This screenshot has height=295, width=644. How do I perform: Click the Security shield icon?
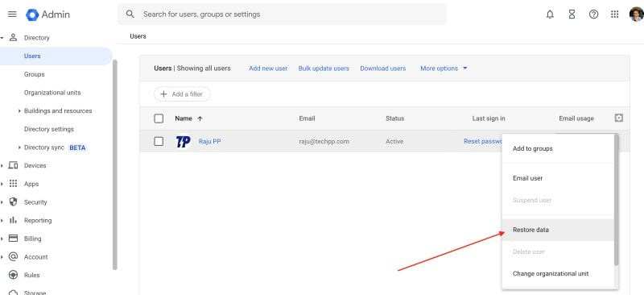click(x=13, y=202)
